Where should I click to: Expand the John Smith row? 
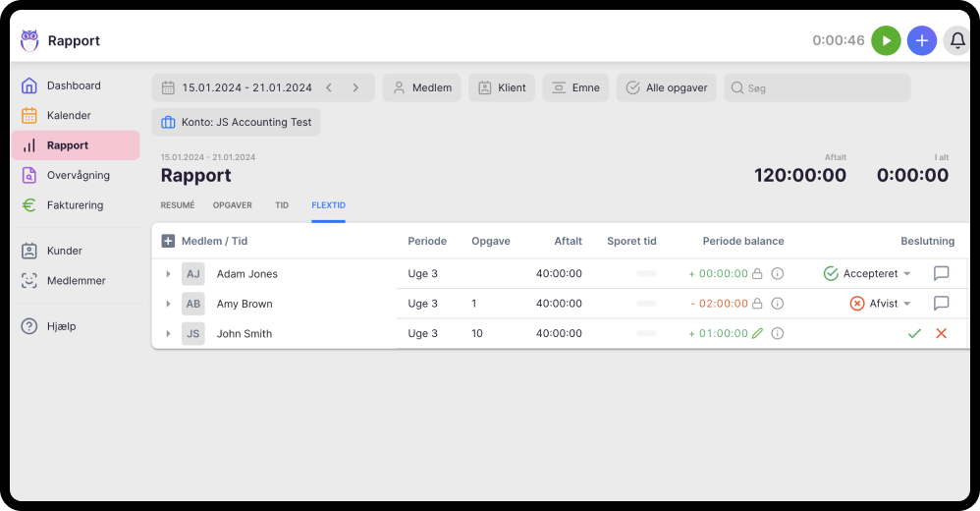(x=168, y=334)
